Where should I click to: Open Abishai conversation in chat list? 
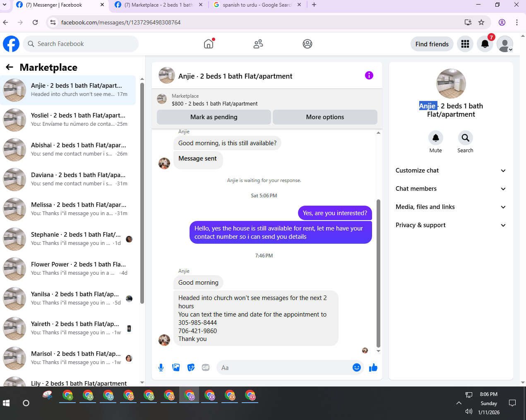tap(68, 149)
